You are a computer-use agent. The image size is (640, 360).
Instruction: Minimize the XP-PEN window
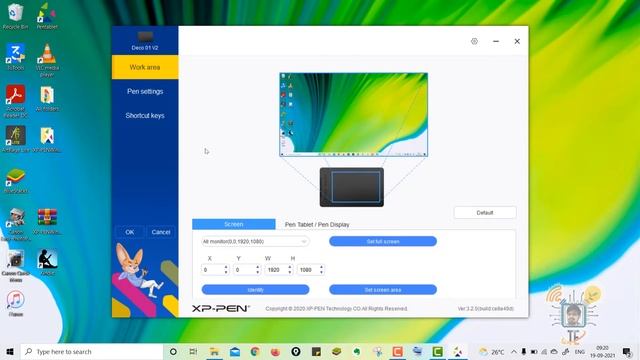coord(496,41)
